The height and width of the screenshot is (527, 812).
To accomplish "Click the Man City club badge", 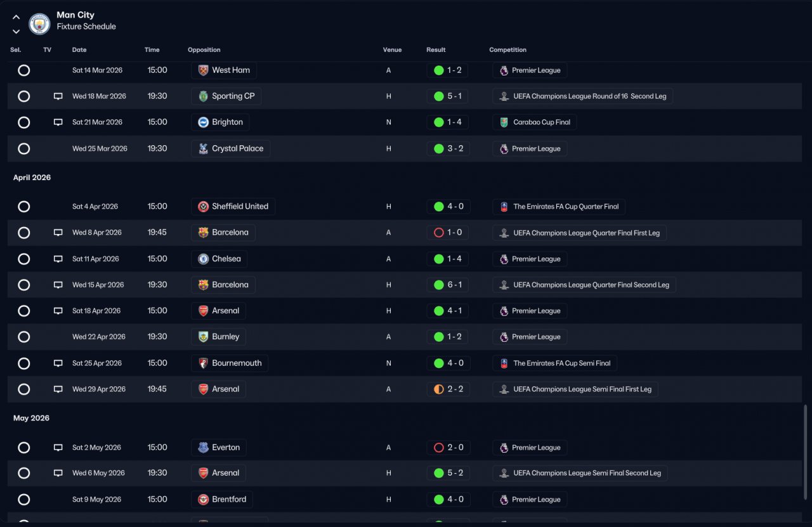I will click(39, 24).
